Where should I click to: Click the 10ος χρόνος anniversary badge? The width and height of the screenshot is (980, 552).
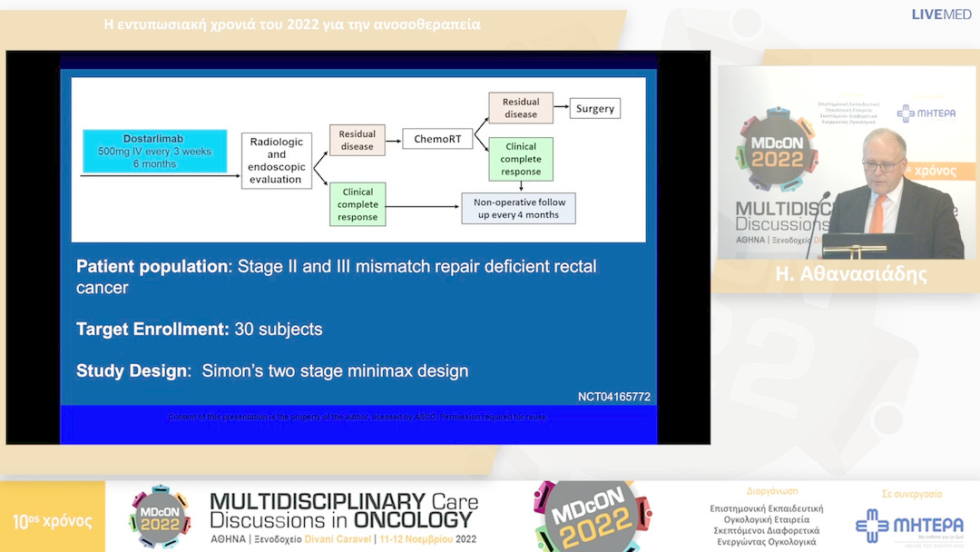pyautogui.click(x=52, y=521)
